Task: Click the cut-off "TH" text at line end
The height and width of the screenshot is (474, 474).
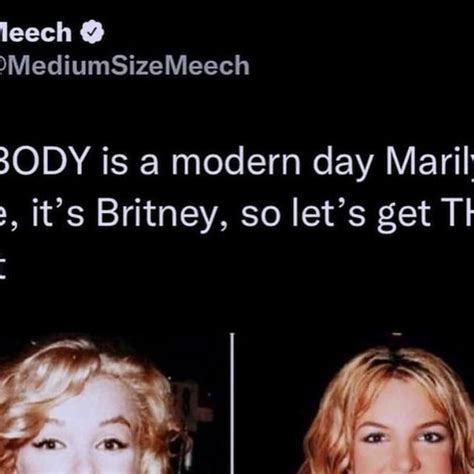Action: [x=458, y=213]
